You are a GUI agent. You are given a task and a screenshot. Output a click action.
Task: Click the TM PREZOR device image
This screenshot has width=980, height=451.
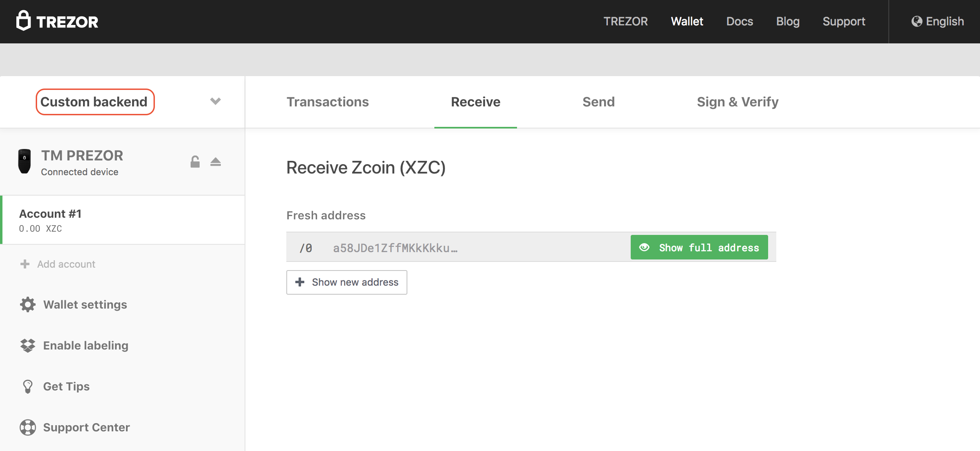tap(25, 161)
